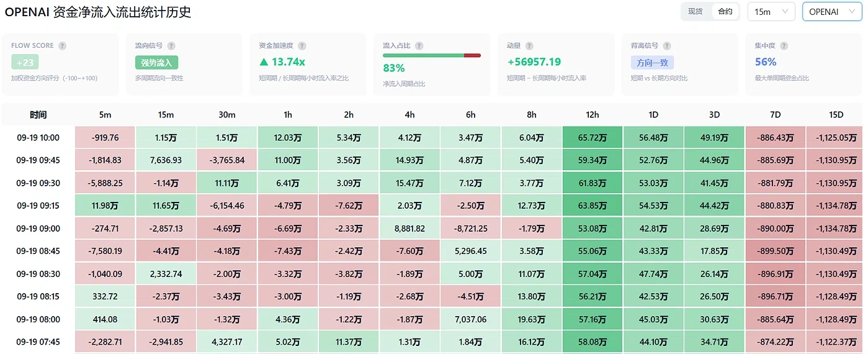Click the -919.76 cell

[105, 138]
